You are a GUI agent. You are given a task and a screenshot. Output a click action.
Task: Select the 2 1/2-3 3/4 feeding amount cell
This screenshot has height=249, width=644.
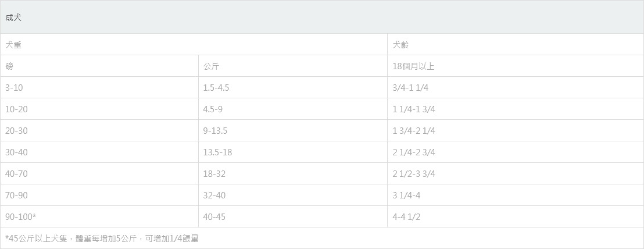click(x=413, y=174)
